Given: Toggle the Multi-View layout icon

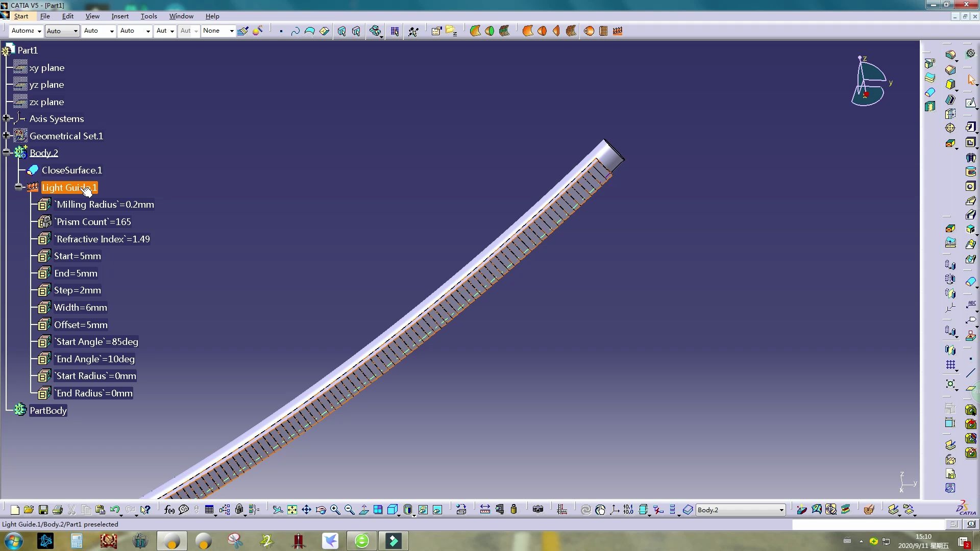Looking at the screenshot, I should click(378, 510).
